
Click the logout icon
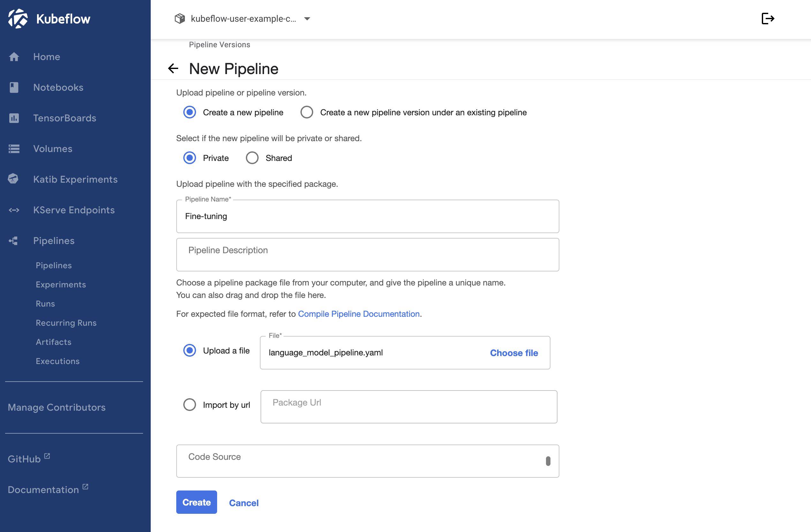click(768, 19)
